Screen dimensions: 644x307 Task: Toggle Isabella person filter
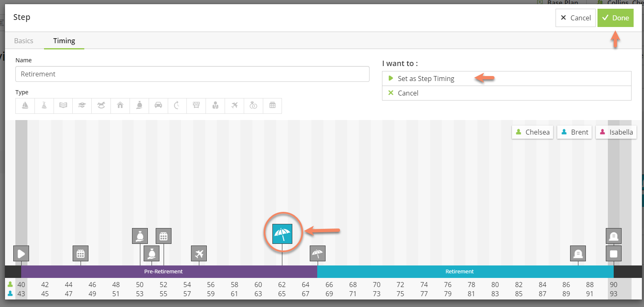(x=616, y=132)
